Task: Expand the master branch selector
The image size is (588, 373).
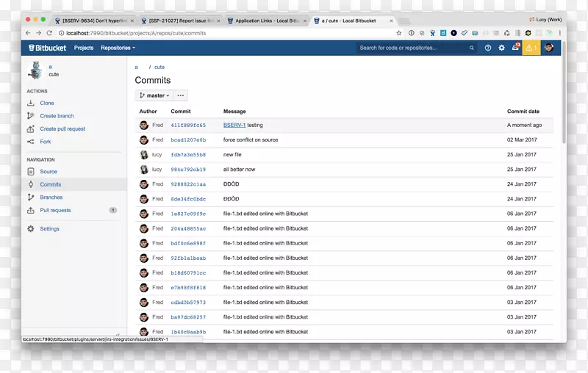Action: 154,95
